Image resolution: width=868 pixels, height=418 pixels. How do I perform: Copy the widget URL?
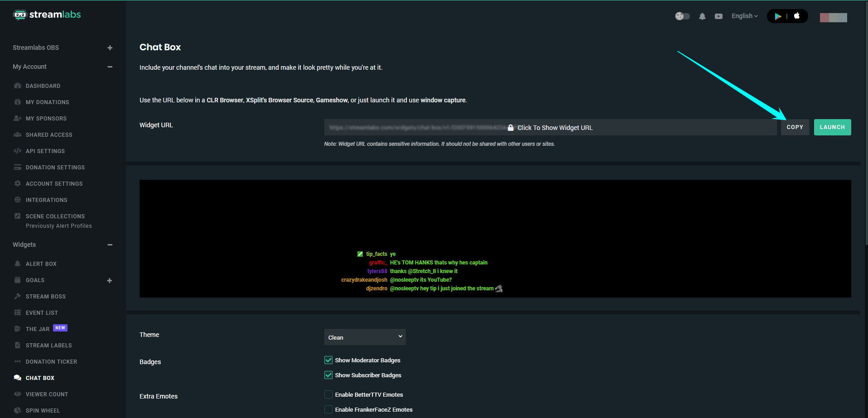tap(795, 127)
